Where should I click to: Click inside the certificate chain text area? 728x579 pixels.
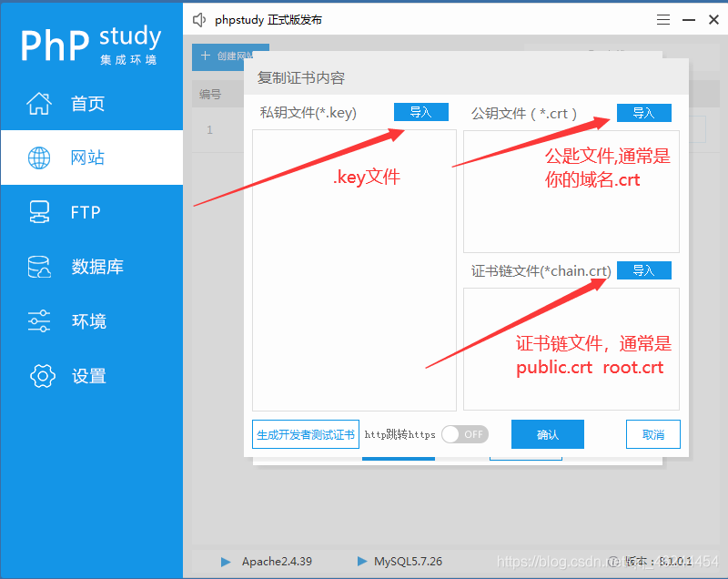coord(571,350)
